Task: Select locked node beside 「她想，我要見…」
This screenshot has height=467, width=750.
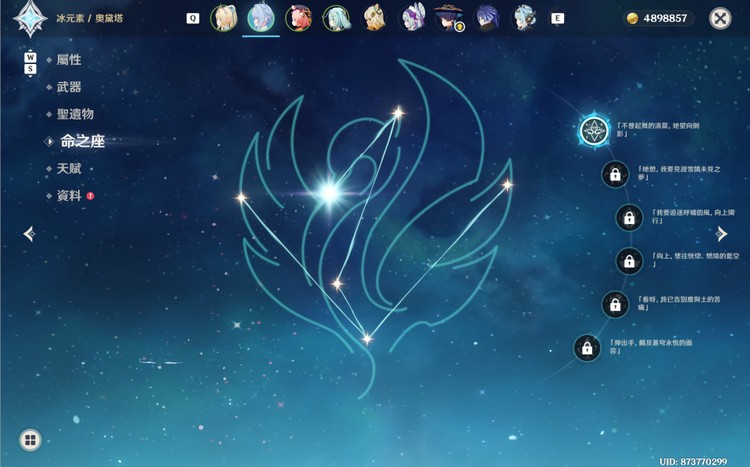Action: click(x=615, y=175)
